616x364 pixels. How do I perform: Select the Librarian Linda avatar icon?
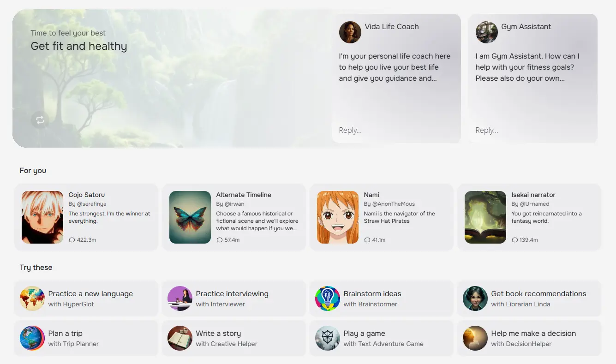coord(475,298)
